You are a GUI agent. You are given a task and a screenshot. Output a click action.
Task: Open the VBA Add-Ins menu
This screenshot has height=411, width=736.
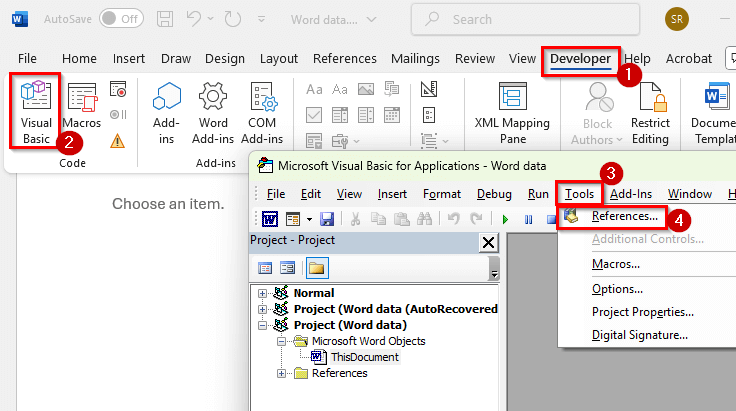coord(631,194)
